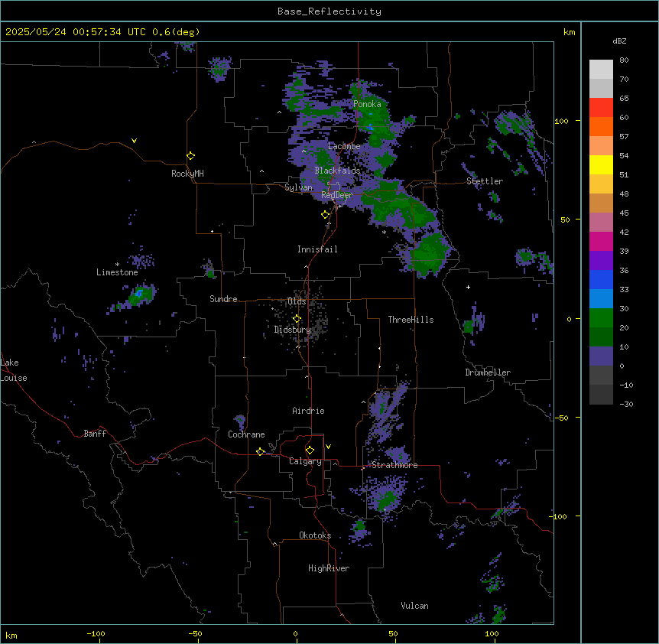Select the Calgary label
659x644 pixels.
(x=305, y=461)
